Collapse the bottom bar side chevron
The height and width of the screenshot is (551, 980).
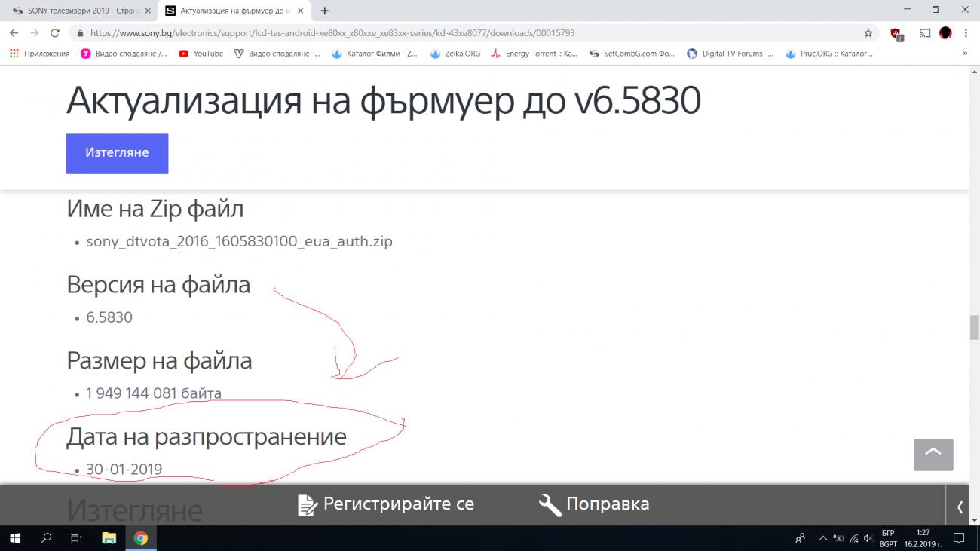click(x=960, y=507)
